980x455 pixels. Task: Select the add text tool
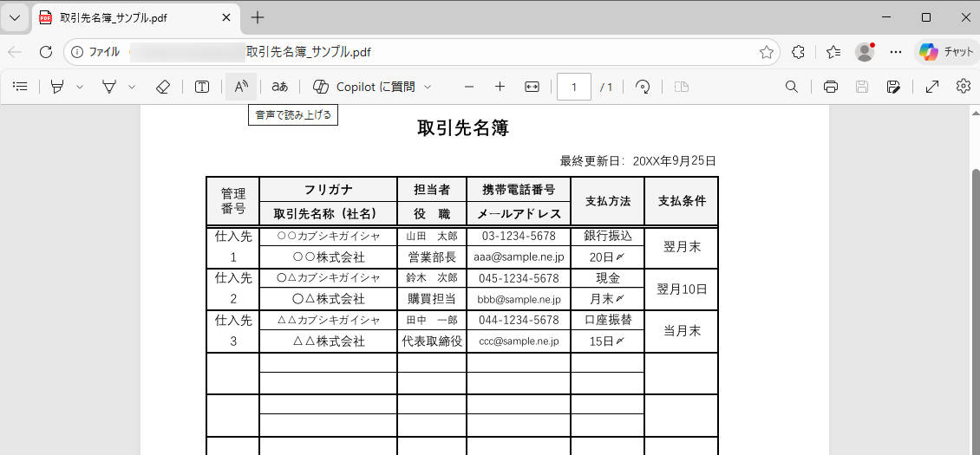pos(202,87)
